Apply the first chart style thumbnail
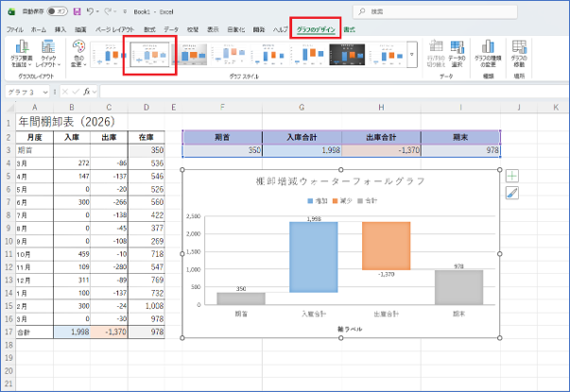The height and width of the screenshot is (392, 570). [110, 54]
